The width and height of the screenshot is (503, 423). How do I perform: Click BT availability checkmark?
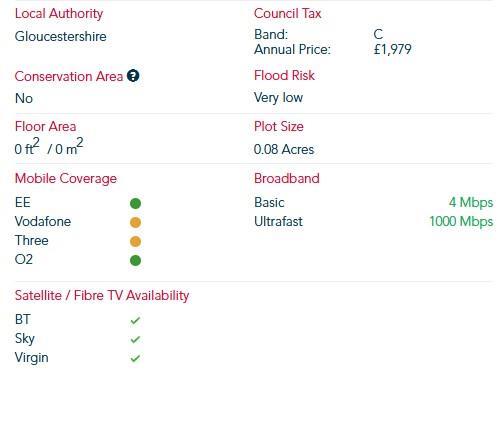click(x=135, y=320)
